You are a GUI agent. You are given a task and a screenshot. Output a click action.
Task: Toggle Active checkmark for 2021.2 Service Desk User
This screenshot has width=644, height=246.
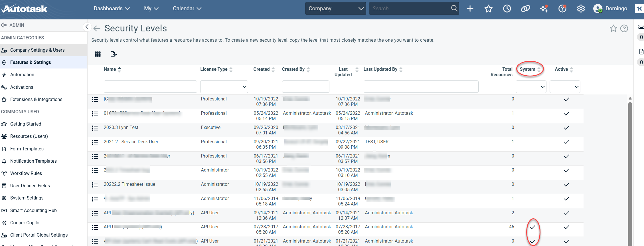(x=566, y=142)
